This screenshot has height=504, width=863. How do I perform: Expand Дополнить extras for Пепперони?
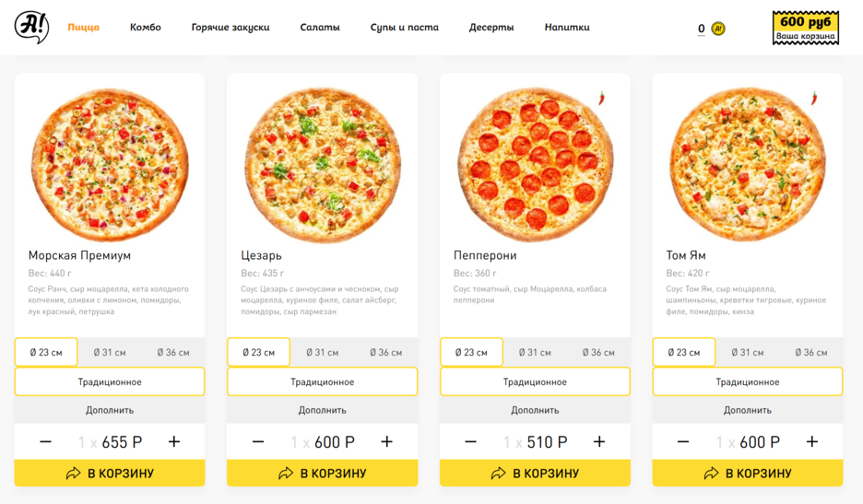point(535,410)
